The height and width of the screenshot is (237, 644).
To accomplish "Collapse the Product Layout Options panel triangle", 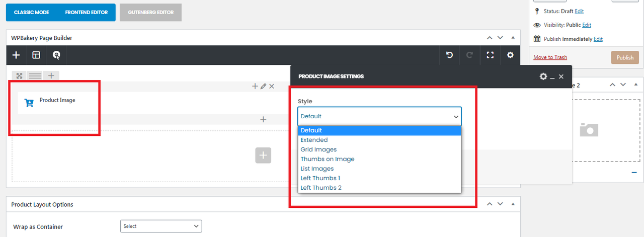I will tap(513, 204).
